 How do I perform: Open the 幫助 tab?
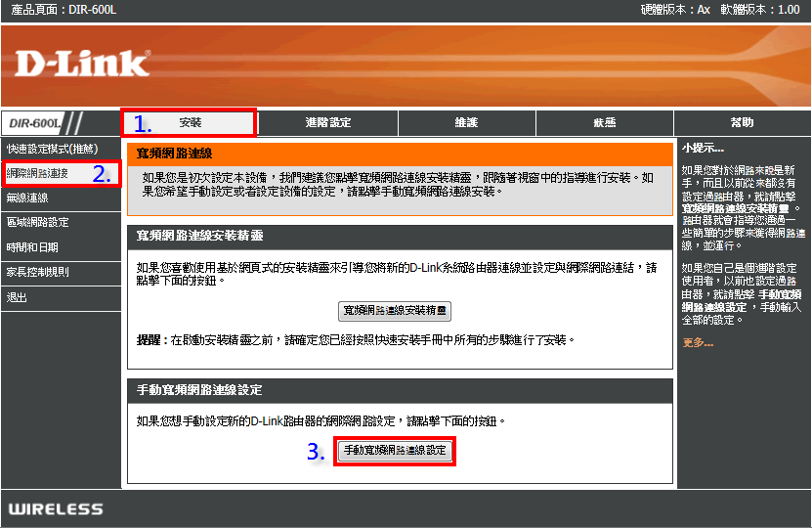[x=742, y=123]
